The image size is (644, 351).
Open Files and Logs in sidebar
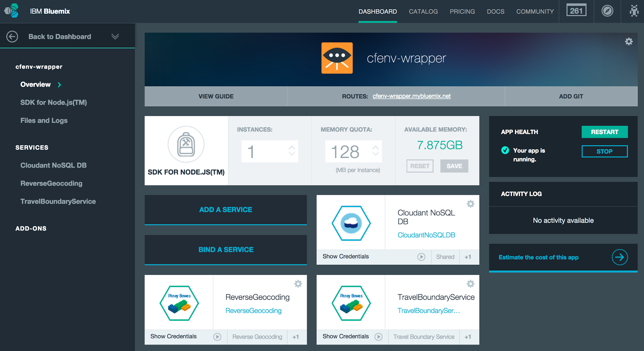44,120
